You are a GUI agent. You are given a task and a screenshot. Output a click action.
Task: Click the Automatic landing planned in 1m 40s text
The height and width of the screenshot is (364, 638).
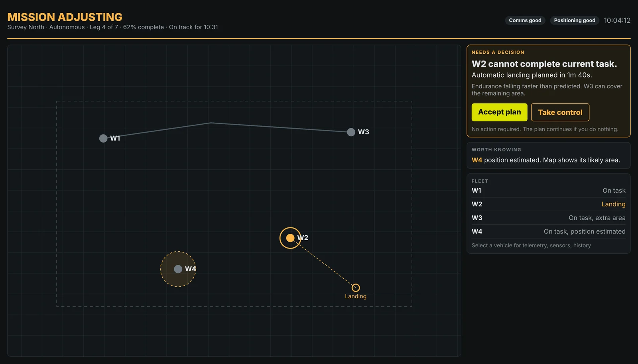pyautogui.click(x=532, y=75)
